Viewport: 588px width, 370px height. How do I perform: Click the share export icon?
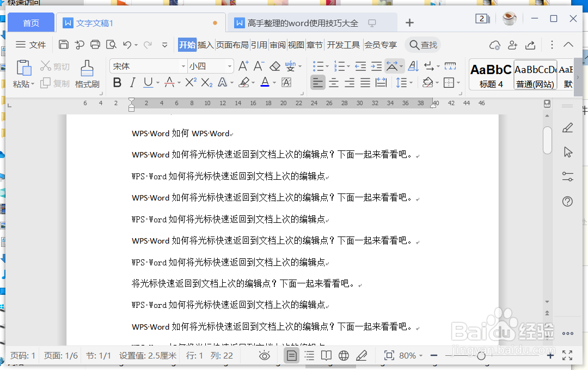point(530,45)
